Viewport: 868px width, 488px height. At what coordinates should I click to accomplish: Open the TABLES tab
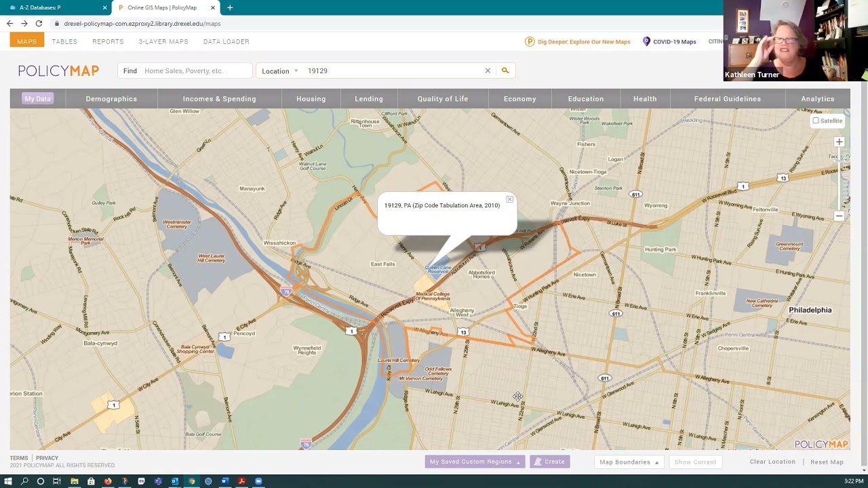[x=64, y=41]
